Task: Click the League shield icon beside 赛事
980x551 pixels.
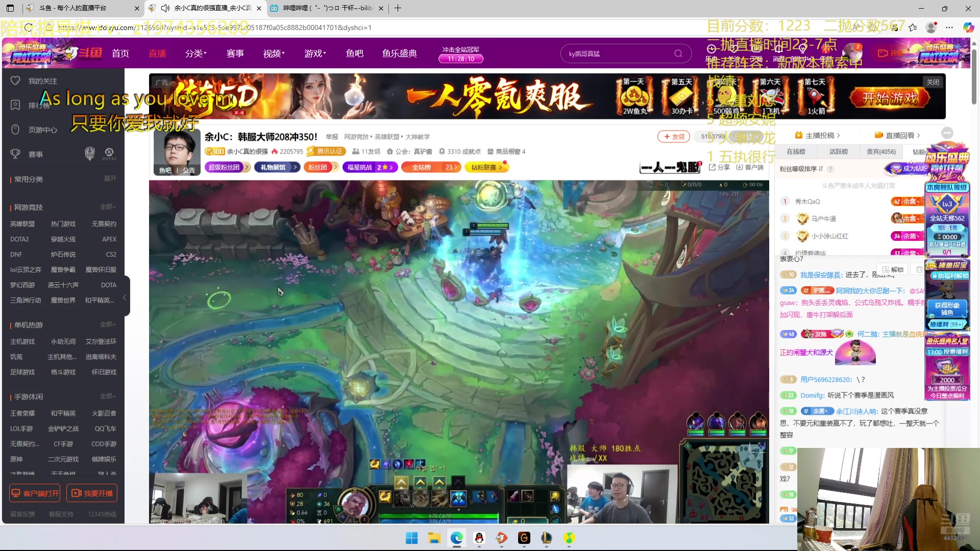Action: tap(90, 154)
